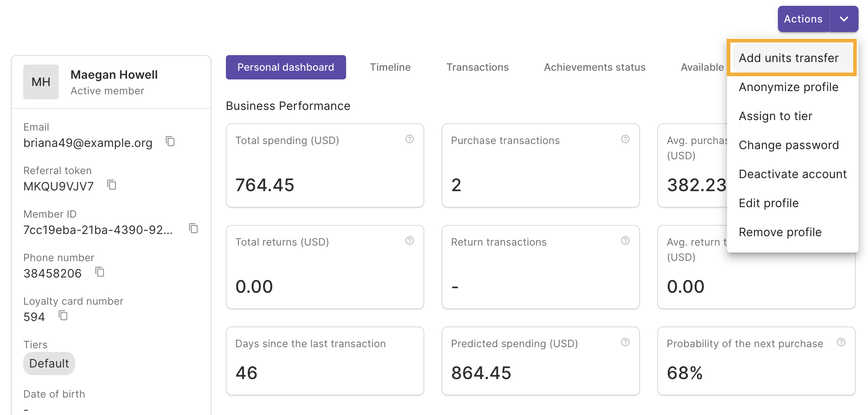The width and height of the screenshot is (868, 415).
Task: Click the MH avatar thumbnail
Action: click(41, 82)
